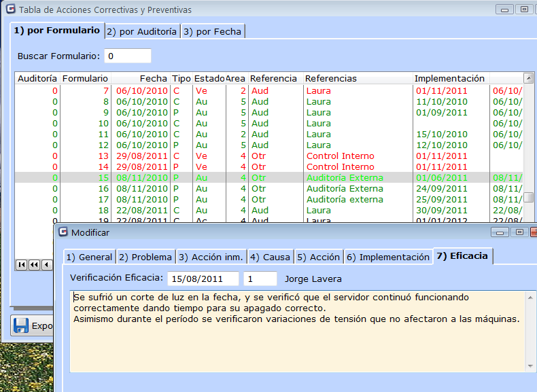Minimize the Tabla de Acciones window

point(504,10)
